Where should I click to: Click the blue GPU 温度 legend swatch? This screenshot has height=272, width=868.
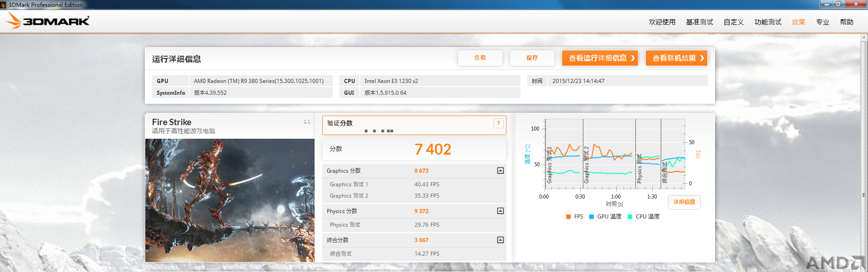coord(591,217)
